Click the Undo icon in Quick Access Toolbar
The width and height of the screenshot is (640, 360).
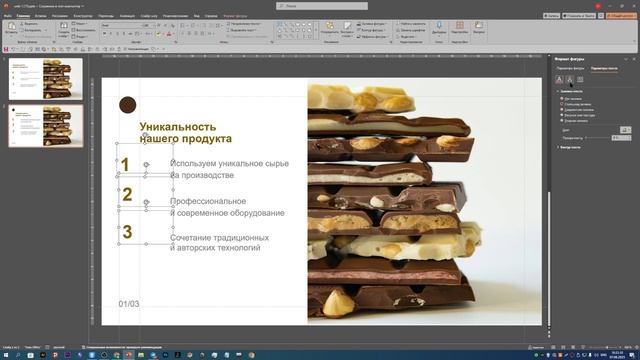pyautogui.click(x=13, y=49)
